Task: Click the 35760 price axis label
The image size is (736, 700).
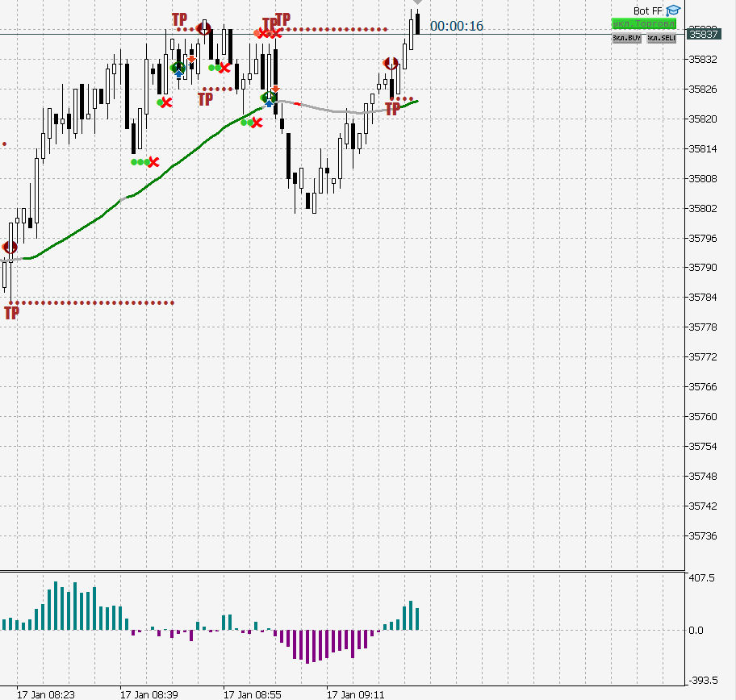Action: click(703, 417)
